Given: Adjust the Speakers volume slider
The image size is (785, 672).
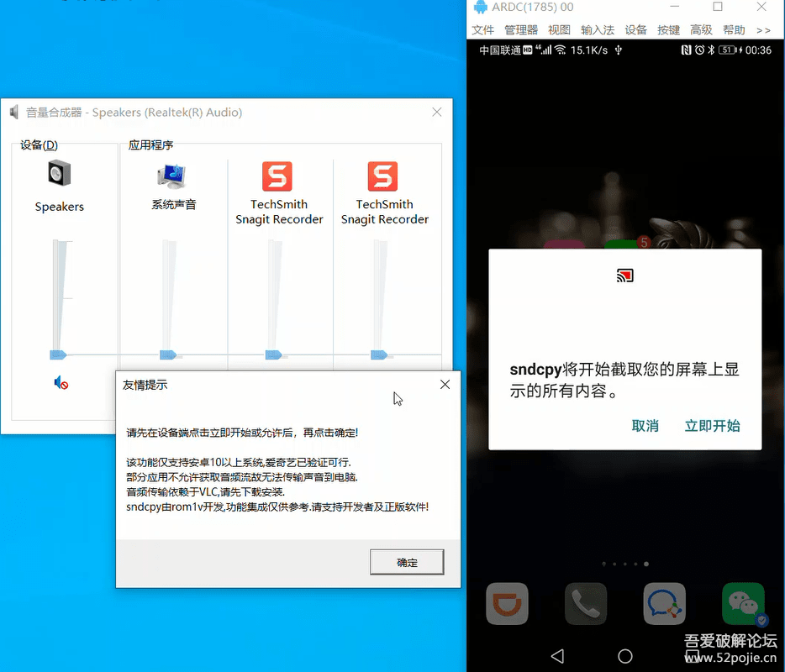Looking at the screenshot, I should point(57,354).
